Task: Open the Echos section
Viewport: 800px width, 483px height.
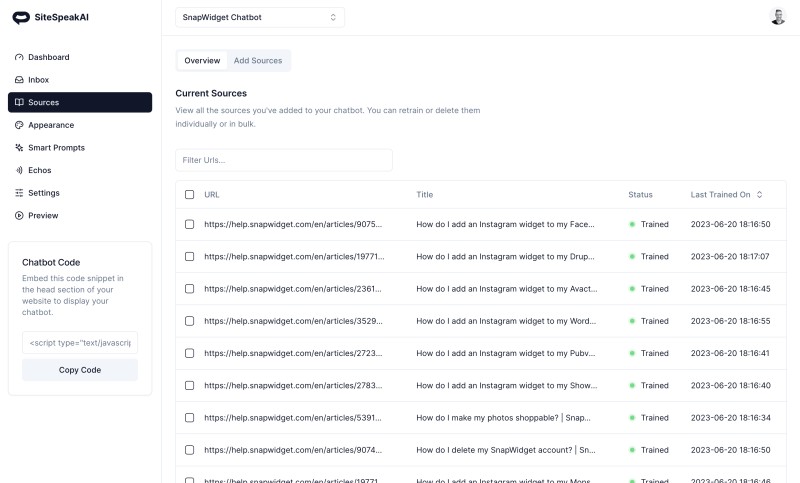Action: coord(40,170)
